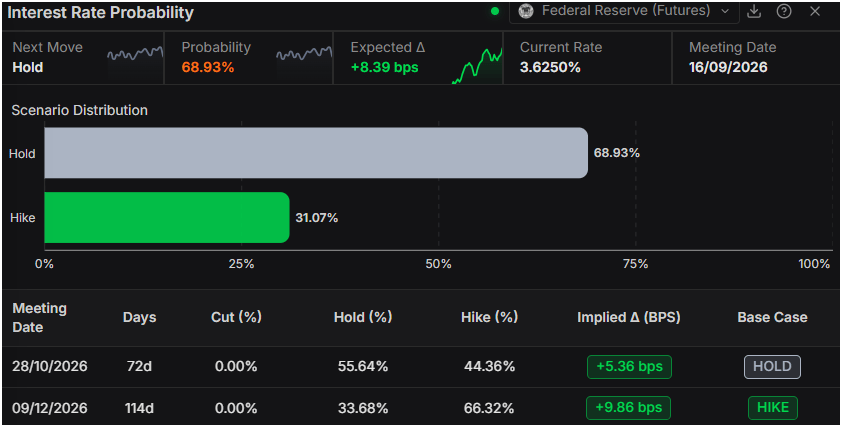Click the green live status dot
This screenshot has width=842, height=427.
495,11
